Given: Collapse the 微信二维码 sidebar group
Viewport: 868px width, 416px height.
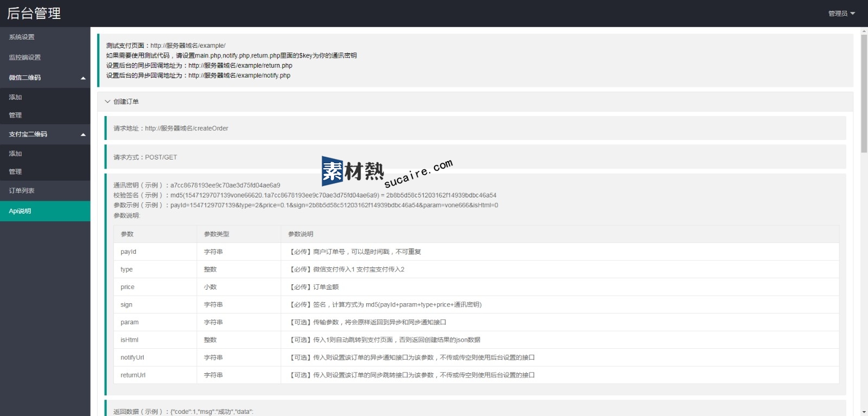Looking at the screenshot, I should (45, 78).
